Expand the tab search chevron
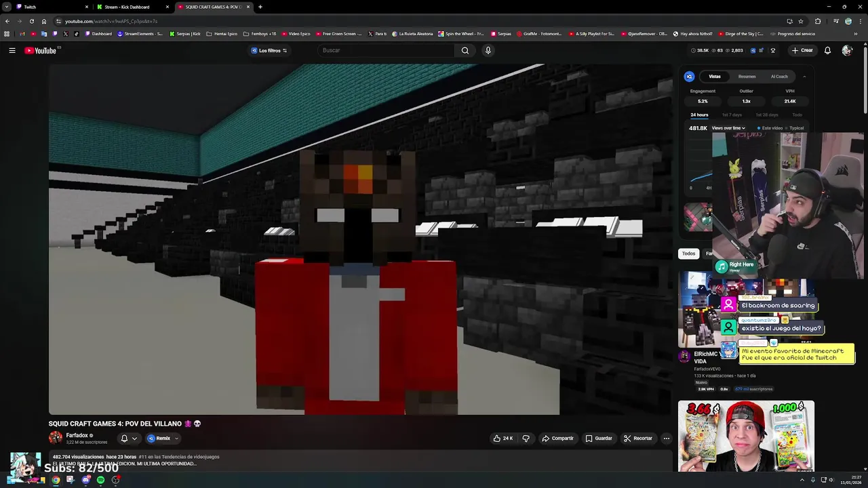 (7, 7)
